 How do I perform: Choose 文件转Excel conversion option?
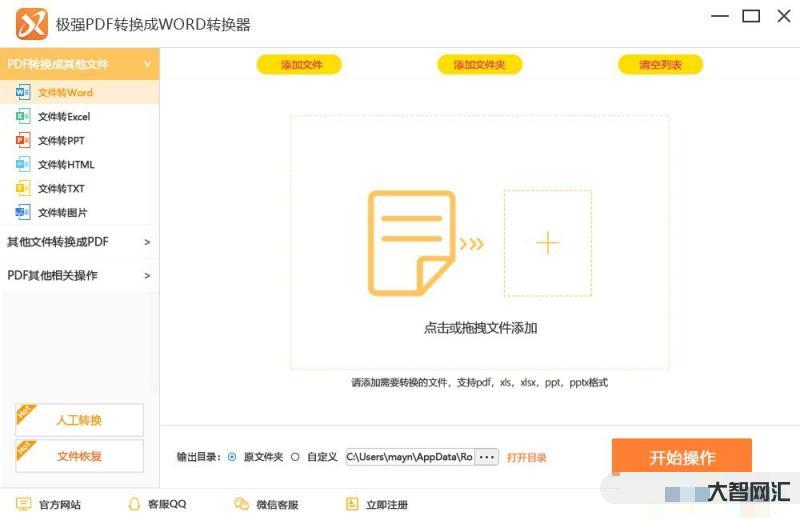click(x=80, y=116)
